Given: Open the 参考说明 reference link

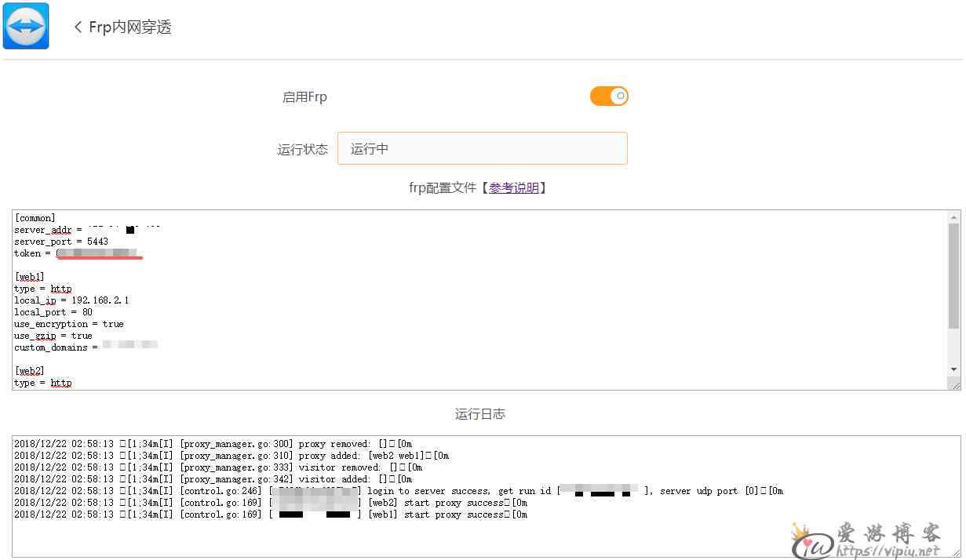Looking at the screenshot, I should tap(514, 188).
